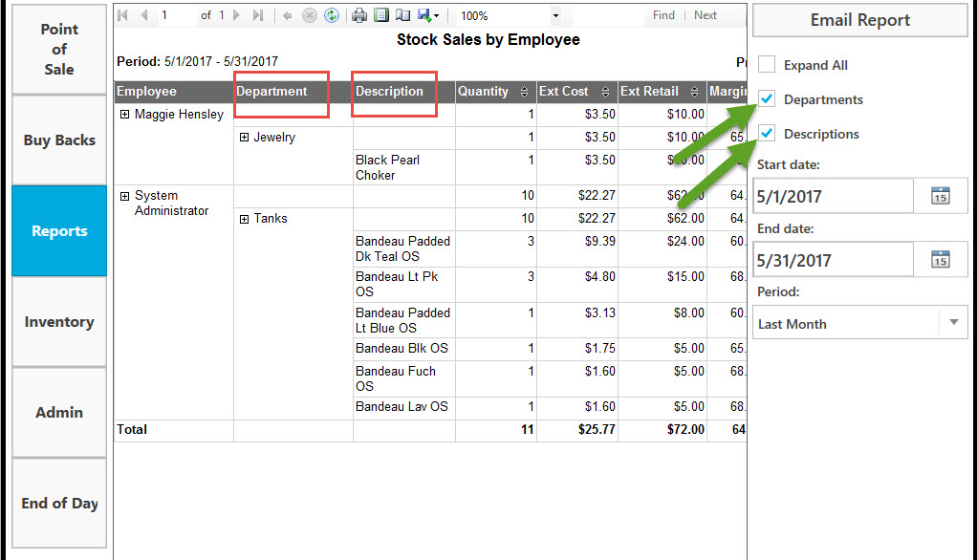Select Bandeau Lav OS item
Image resolution: width=977 pixels, height=560 pixels.
click(402, 407)
